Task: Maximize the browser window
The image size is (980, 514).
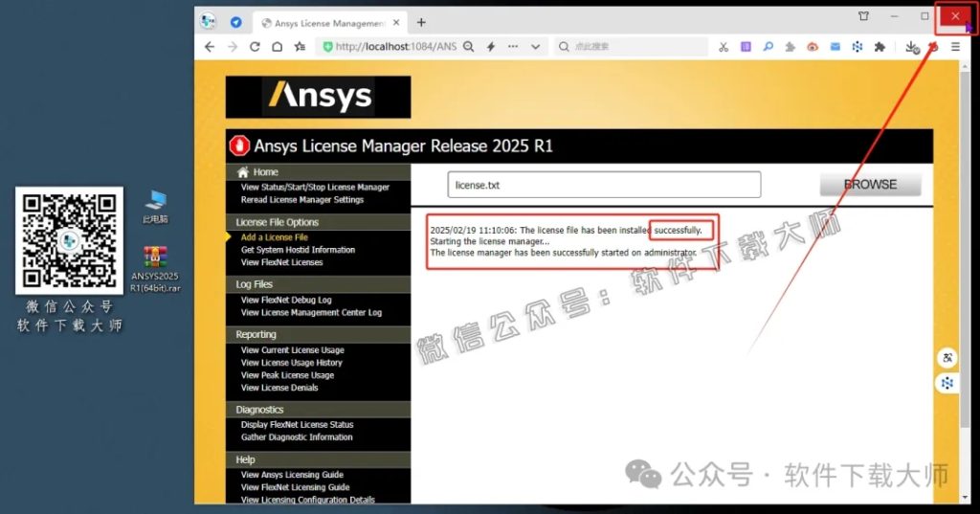Action: pos(924,16)
